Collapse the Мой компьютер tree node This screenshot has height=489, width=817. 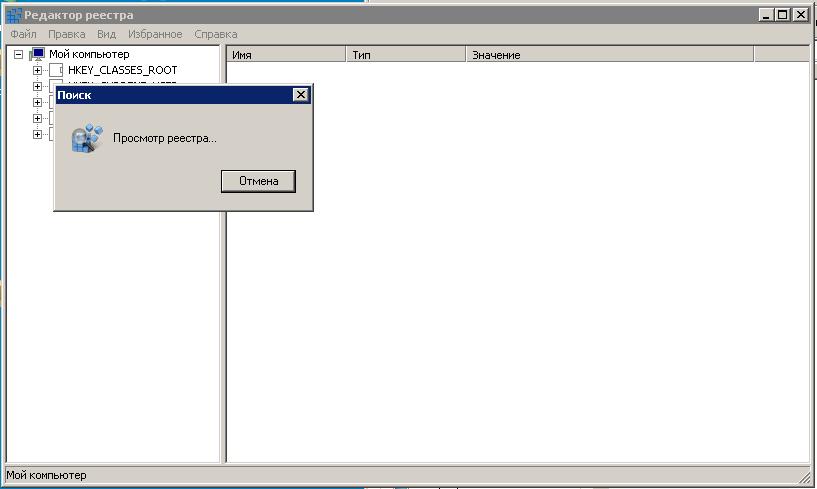tap(18, 54)
